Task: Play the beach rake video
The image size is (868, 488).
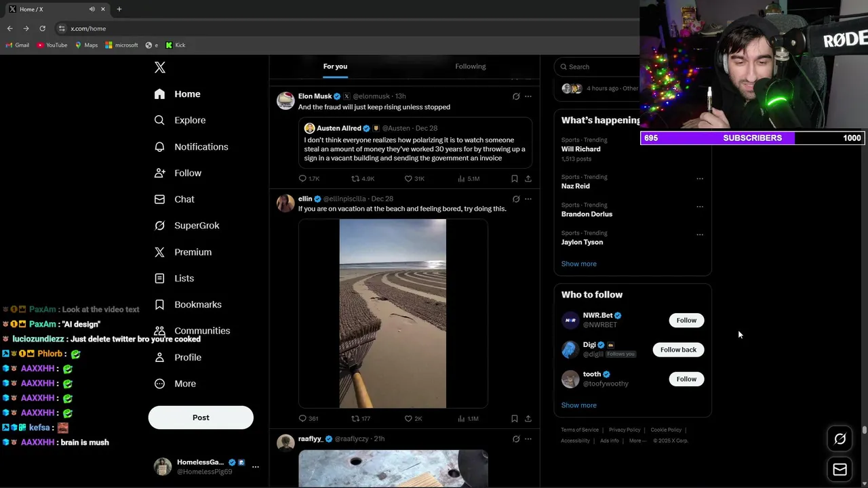Action: [x=393, y=313]
